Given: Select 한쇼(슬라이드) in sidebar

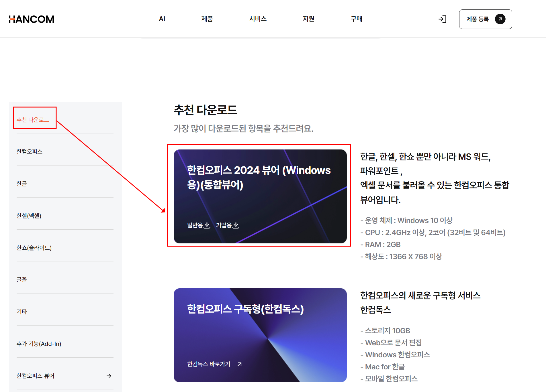Looking at the screenshot, I should point(34,248).
